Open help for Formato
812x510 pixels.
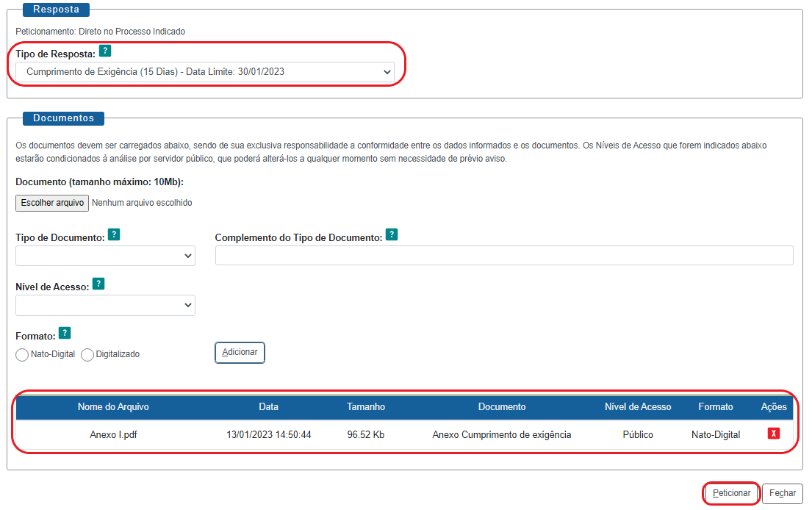[x=65, y=333]
